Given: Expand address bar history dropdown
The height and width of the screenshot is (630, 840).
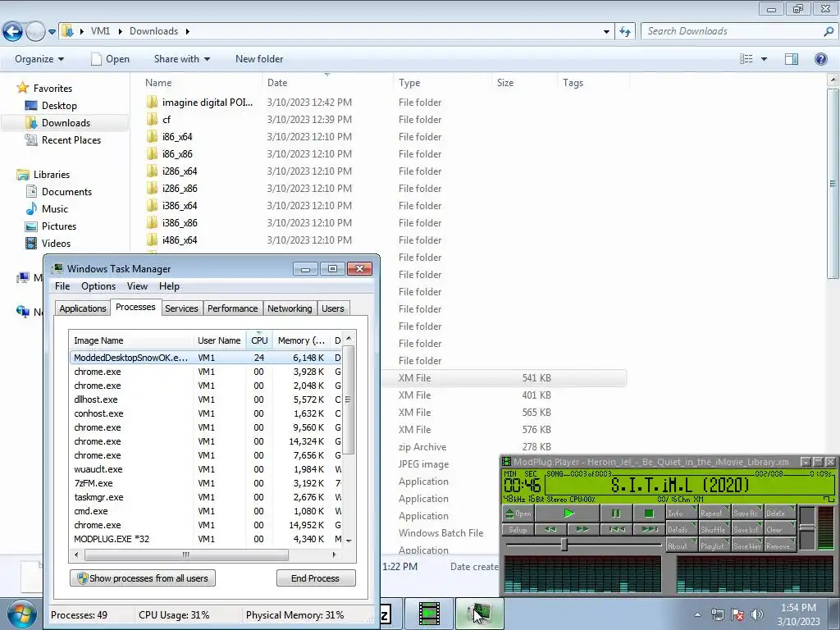Looking at the screenshot, I should pyautogui.click(x=606, y=32).
